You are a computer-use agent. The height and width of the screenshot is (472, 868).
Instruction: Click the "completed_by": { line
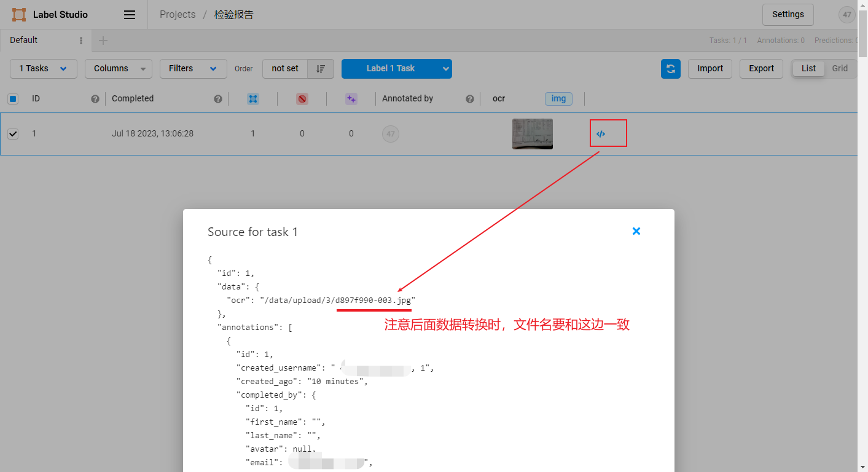click(276, 395)
